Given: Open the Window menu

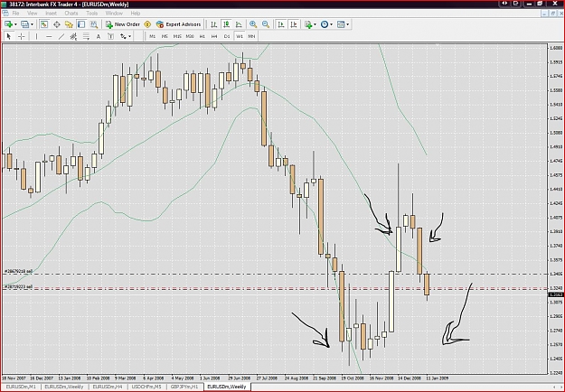Looking at the screenshot, I should pos(114,14).
